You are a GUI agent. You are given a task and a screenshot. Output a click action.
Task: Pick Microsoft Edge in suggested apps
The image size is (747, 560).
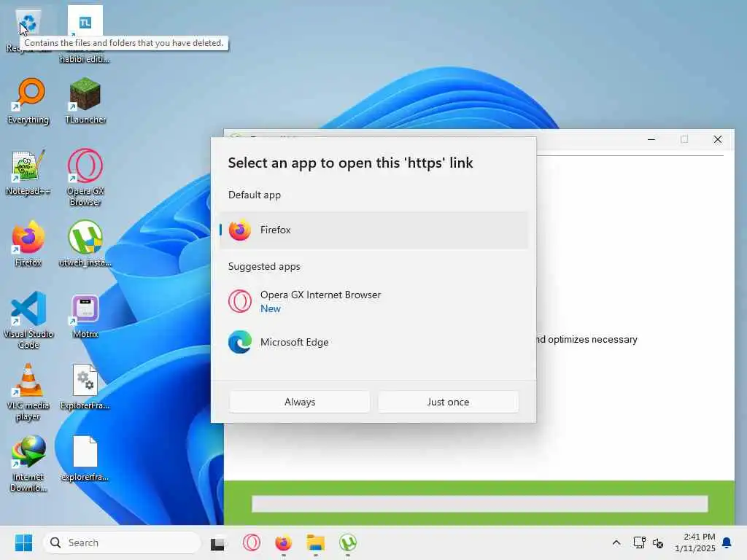click(374, 342)
